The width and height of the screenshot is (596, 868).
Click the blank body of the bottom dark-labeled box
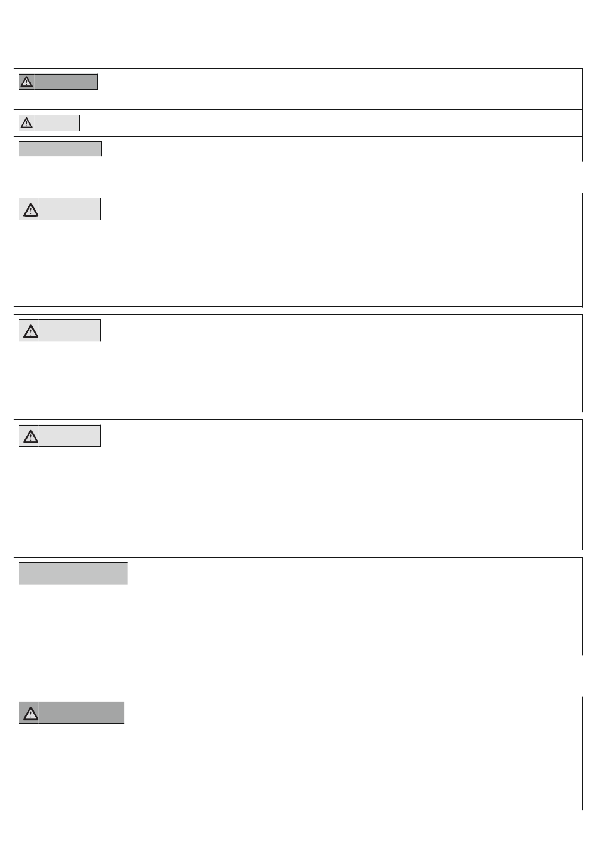[x=298, y=766]
